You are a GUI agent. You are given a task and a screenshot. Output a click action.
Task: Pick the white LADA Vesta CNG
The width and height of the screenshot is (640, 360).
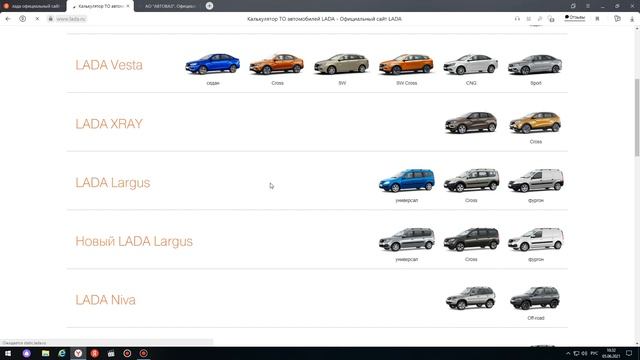tap(471, 64)
